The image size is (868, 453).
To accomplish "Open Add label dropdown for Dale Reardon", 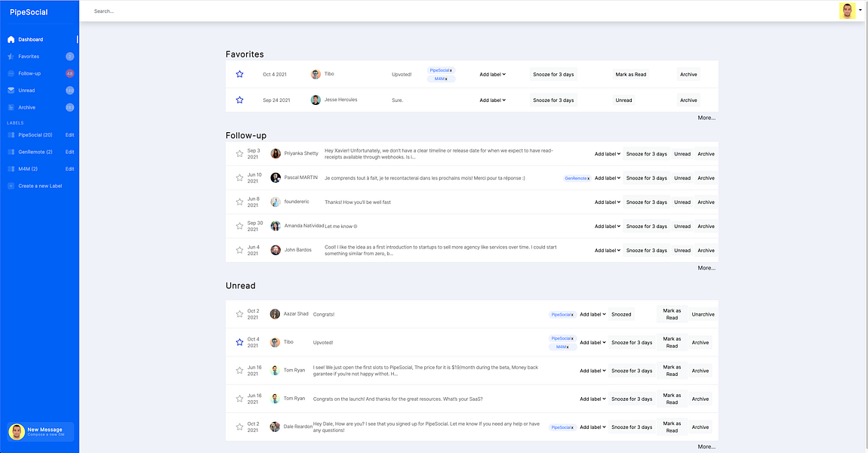I will click(x=593, y=427).
